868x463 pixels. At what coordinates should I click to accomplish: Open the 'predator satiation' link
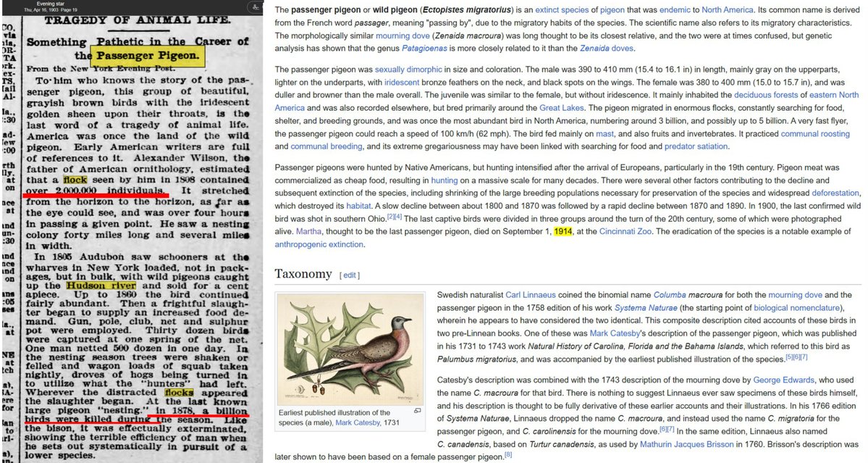(x=696, y=147)
